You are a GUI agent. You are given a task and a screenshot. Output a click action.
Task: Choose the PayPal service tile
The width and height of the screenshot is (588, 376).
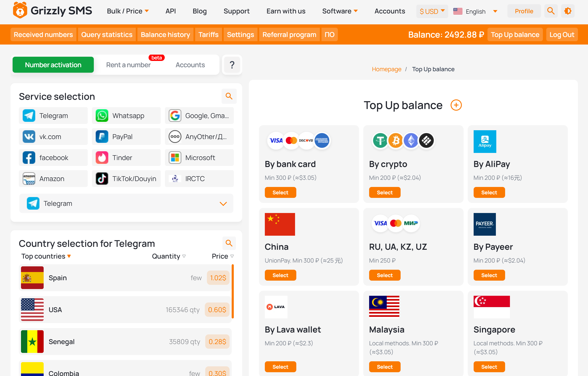126,137
